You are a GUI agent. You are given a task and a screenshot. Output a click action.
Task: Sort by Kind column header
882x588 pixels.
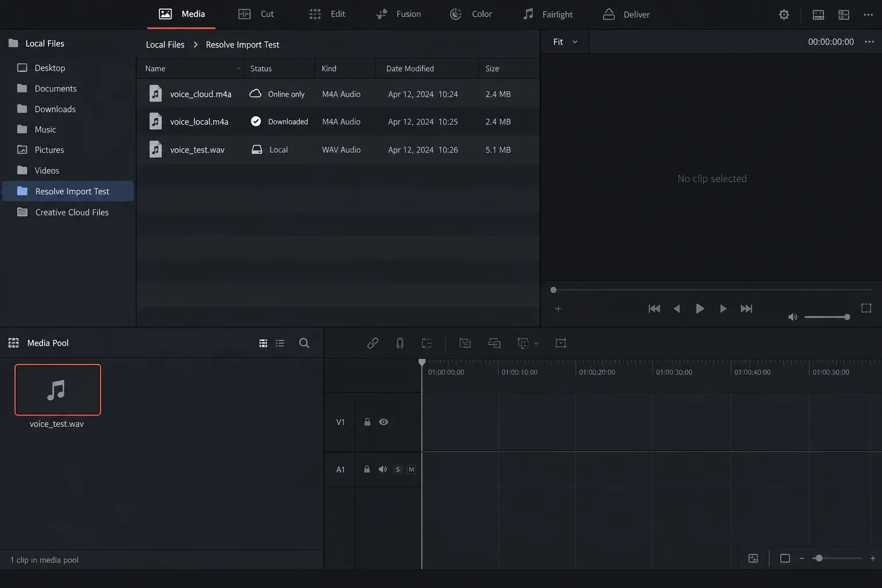coord(345,68)
